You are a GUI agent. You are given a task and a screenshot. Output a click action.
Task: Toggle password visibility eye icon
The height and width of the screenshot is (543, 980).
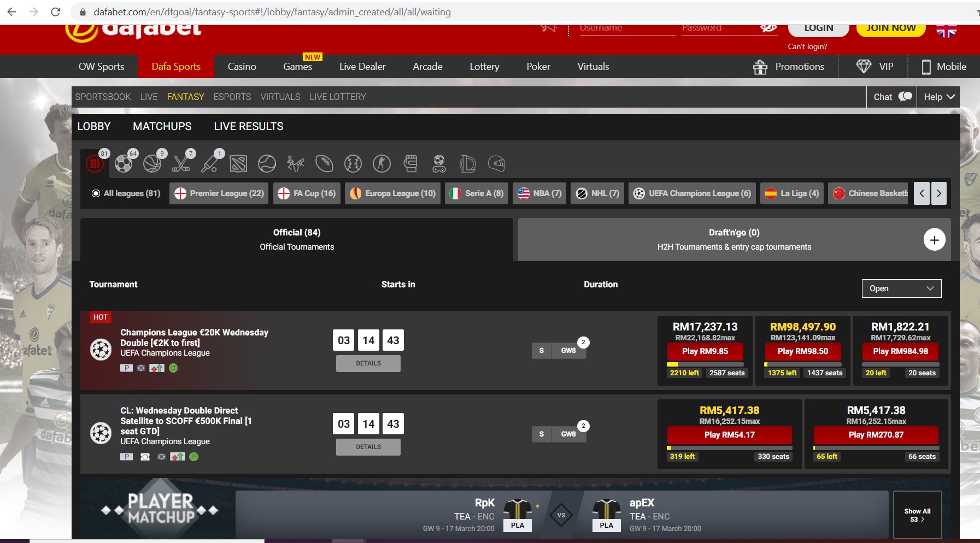pyautogui.click(x=768, y=28)
